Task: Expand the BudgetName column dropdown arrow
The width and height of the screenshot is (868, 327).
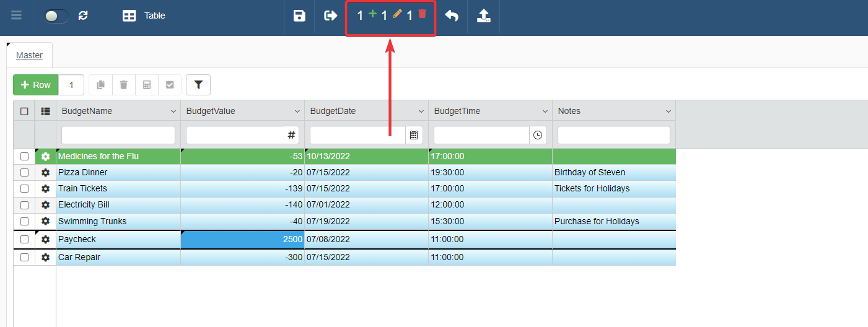Action: [x=173, y=111]
